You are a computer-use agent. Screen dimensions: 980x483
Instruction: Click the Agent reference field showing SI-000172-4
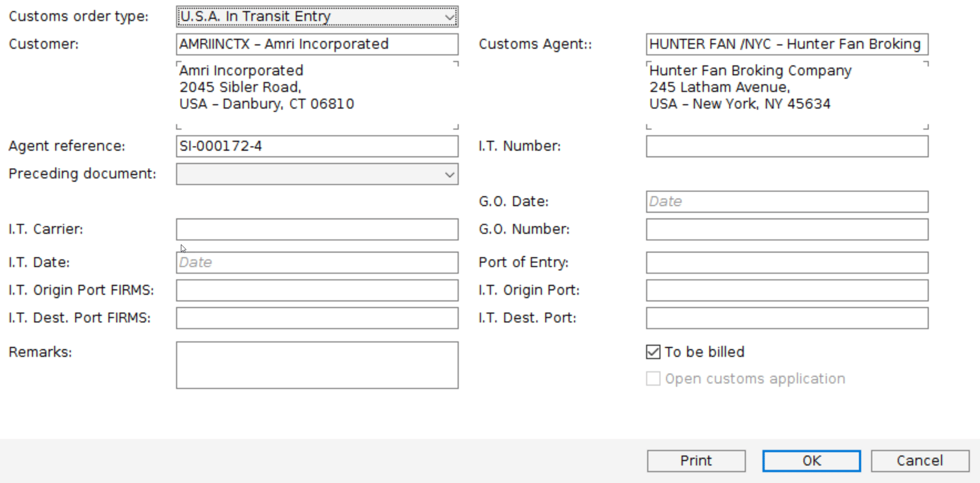(x=317, y=146)
